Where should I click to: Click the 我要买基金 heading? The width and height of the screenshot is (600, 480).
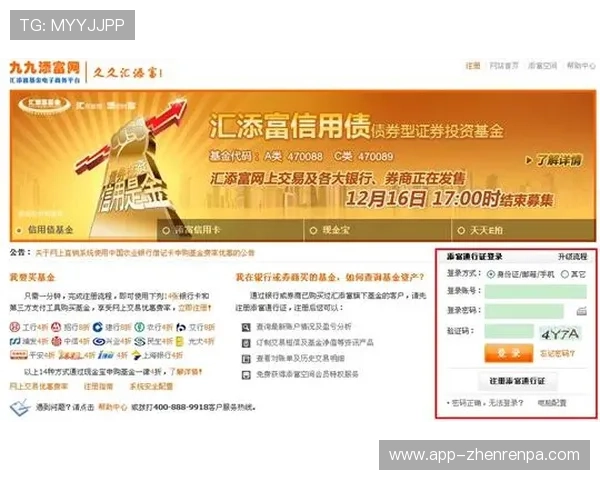click(33, 277)
